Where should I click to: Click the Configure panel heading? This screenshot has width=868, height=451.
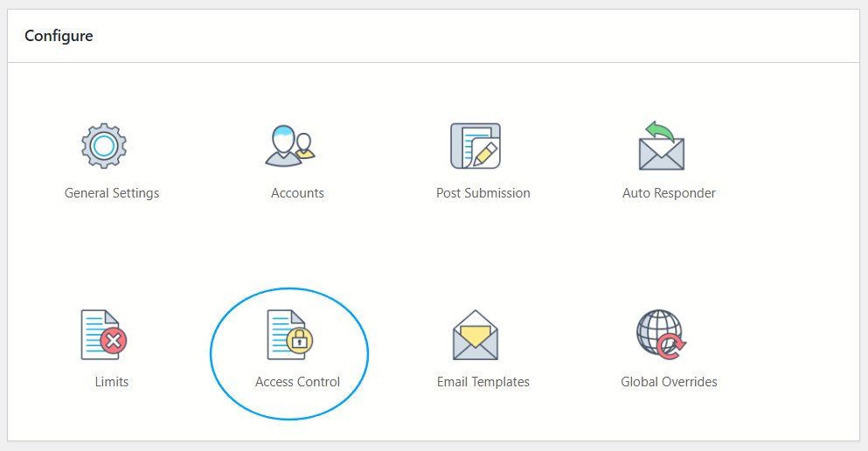click(59, 36)
